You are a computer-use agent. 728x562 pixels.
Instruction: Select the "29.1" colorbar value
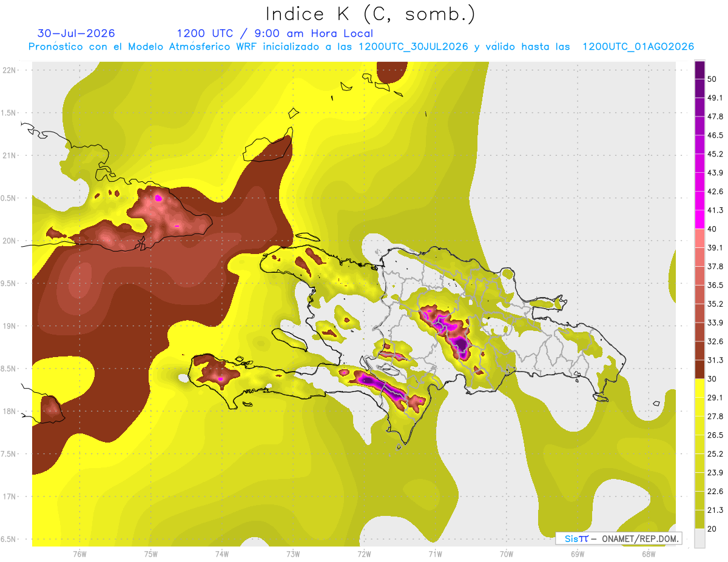pos(715,398)
